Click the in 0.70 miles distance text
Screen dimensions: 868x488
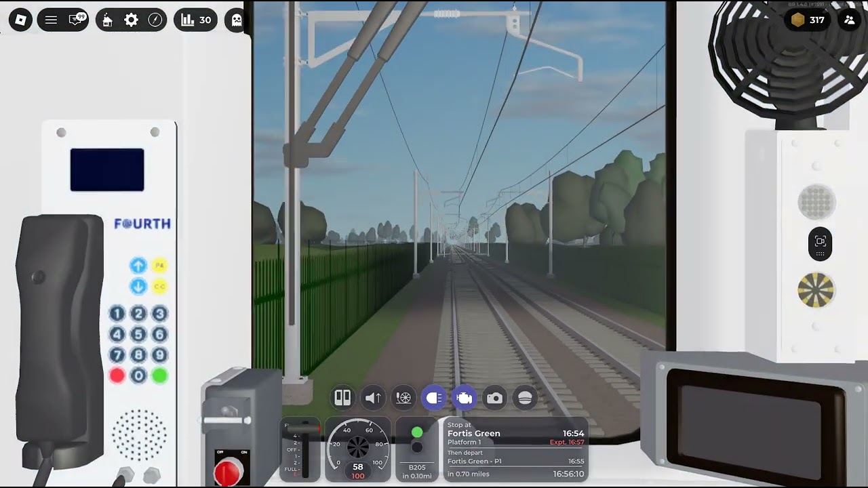point(469,474)
